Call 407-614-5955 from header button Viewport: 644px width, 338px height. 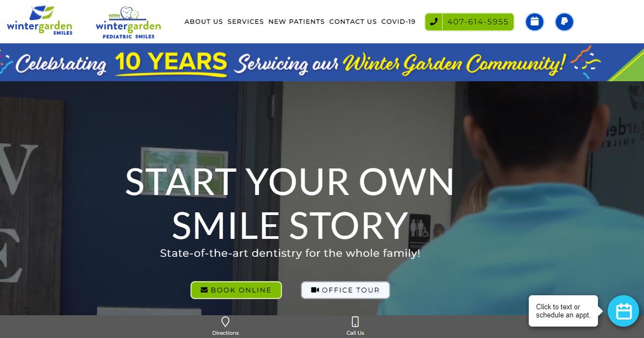pyautogui.click(x=469, y=22)
